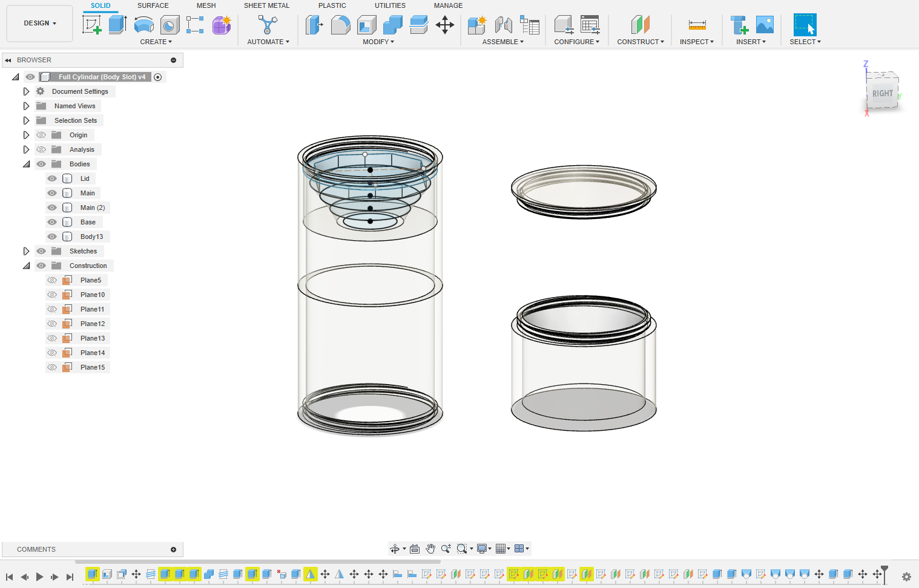Show Plane5 construction plane
The width and height of the screenshot is (919, 588).
(52, 280)
